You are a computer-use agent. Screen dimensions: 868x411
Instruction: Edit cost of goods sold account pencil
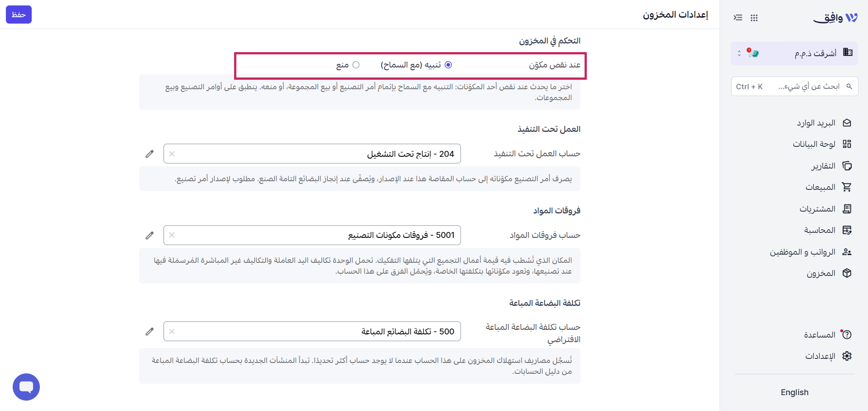(149, 332)
